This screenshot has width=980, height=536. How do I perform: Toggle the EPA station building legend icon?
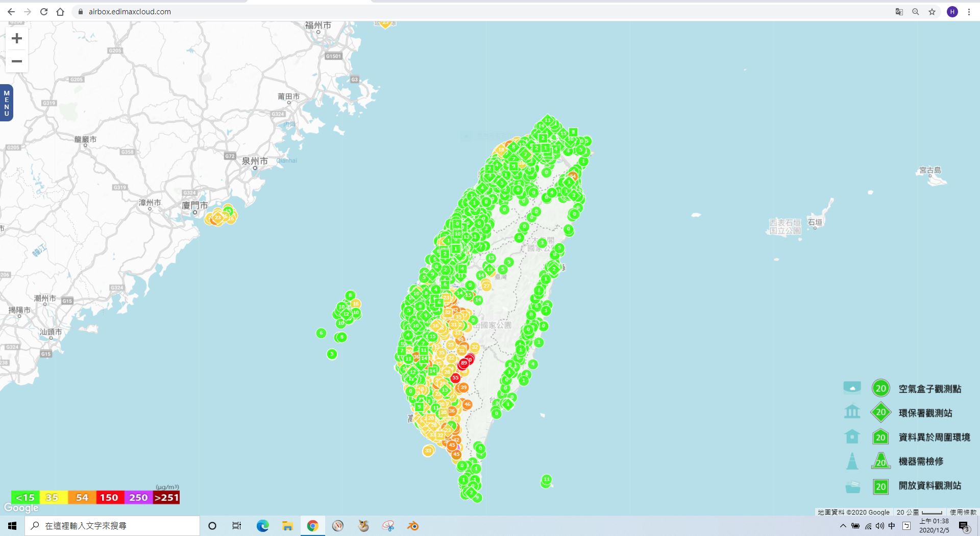(852, 412)
